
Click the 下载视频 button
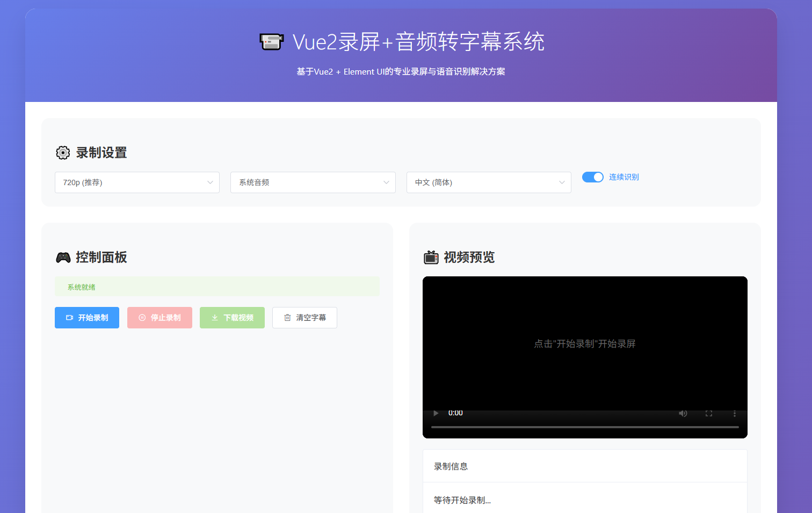pyautogui.click(x=232, y=318)
